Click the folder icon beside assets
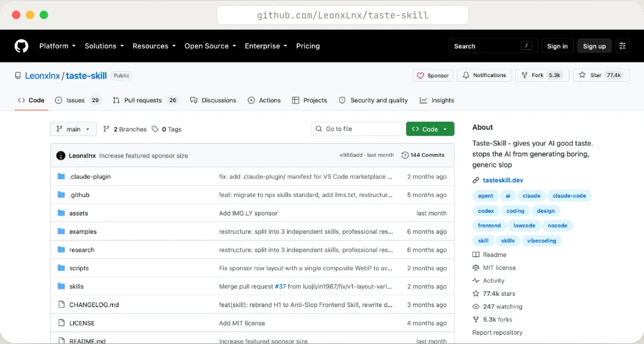 coord(61,213)
